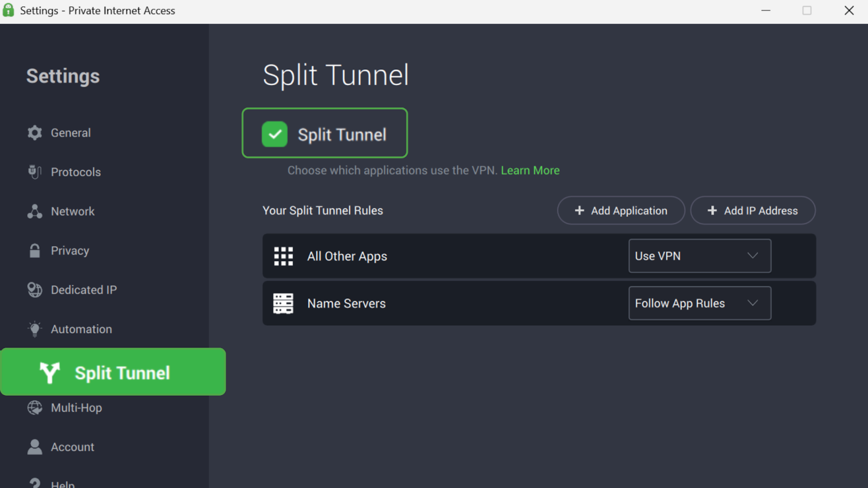Screen dimensions: 868x488
Task: Switch to the Protocols settings tab
Action: point(76,172)
